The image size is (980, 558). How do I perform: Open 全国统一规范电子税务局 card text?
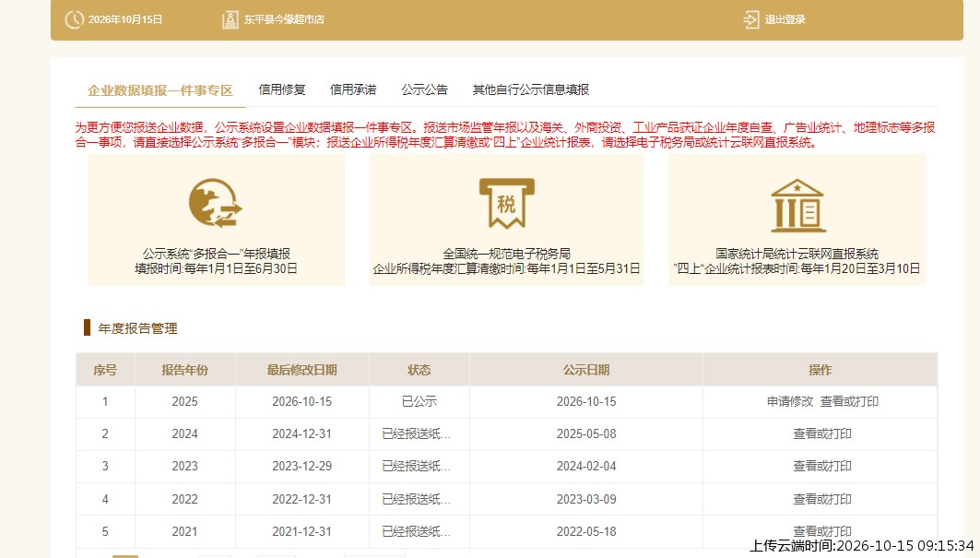(x=506, y=254)
